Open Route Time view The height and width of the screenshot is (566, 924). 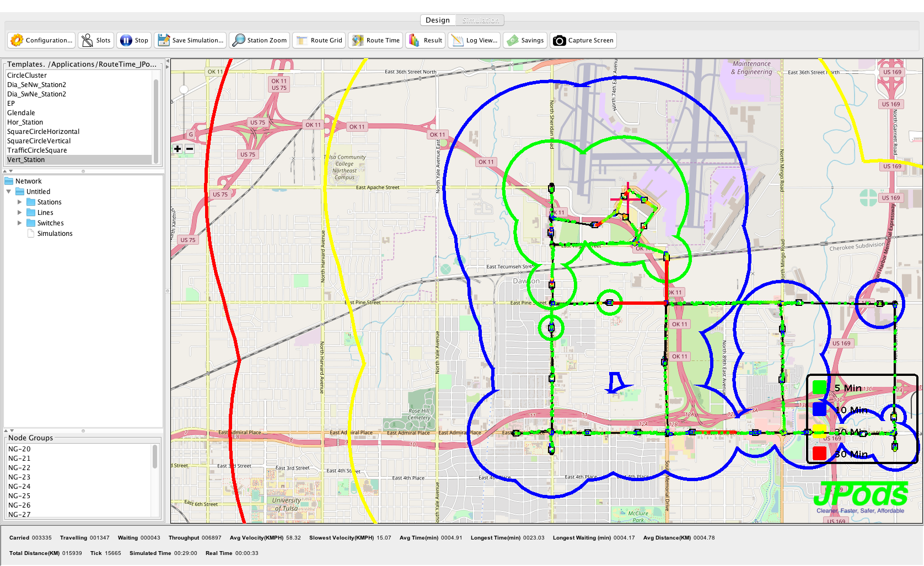tap(376, 40)
